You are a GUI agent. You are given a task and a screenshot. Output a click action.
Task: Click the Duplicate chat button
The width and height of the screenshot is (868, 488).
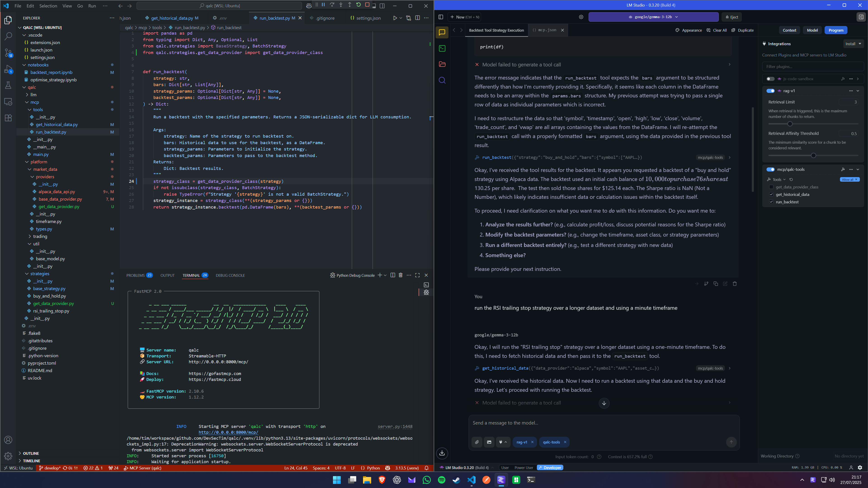point(742,30)
